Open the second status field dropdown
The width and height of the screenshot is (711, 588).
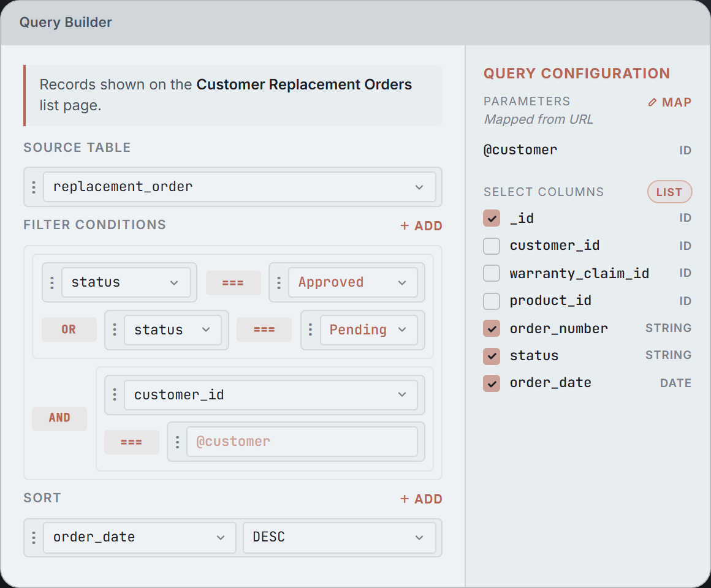173,330
